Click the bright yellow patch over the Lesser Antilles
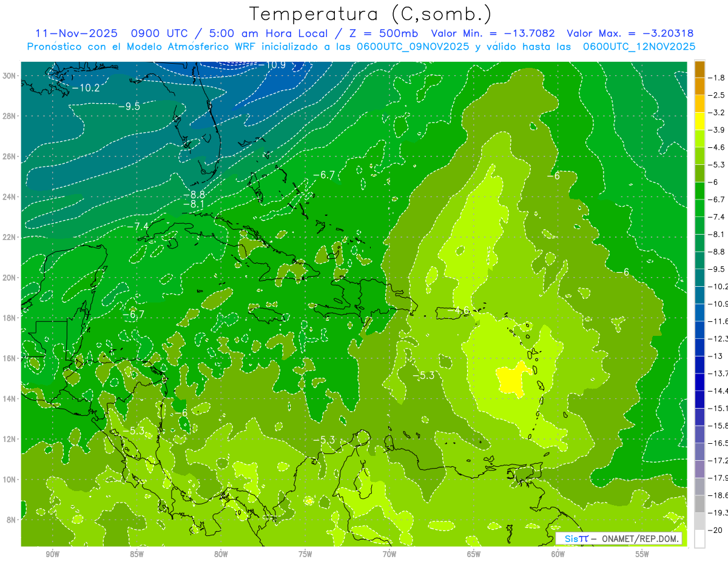This screenshot has width=728, height=562. [511, 381]
